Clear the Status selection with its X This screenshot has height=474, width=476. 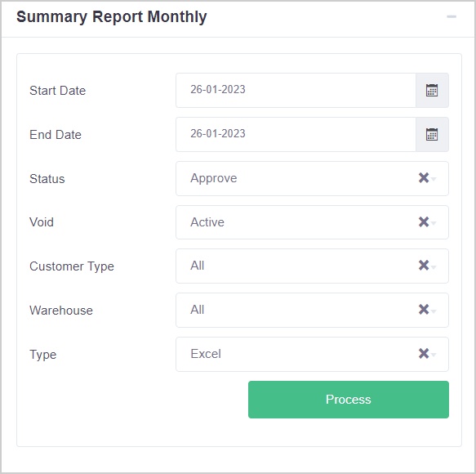click(424, 178)
